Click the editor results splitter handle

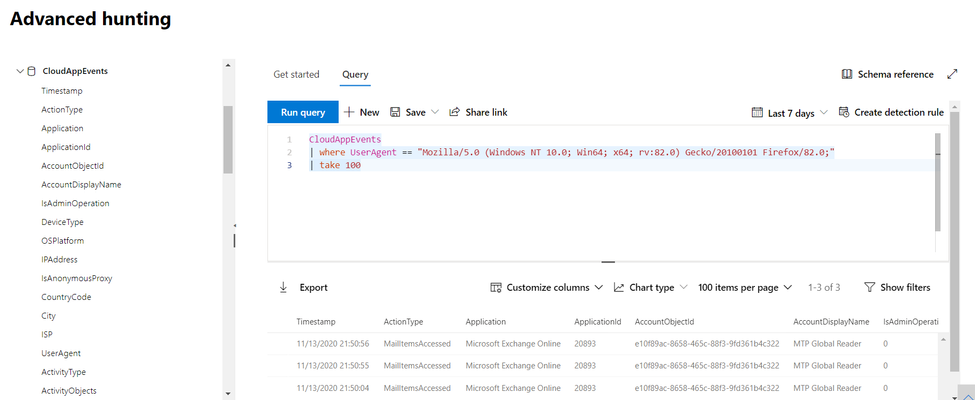click(x=608, y=263)
